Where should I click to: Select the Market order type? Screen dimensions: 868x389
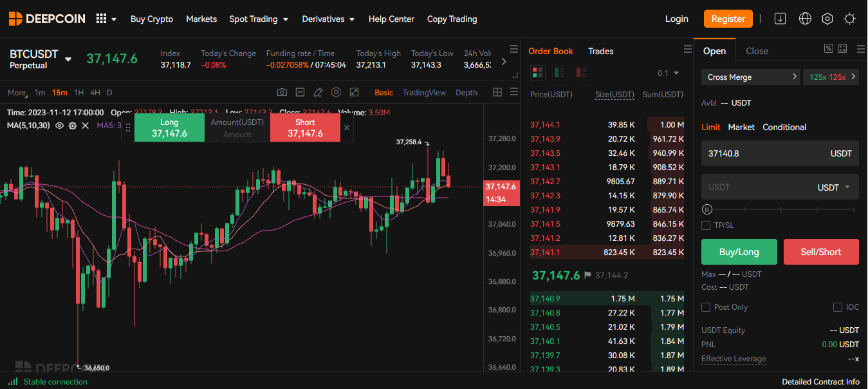click(x=741, y=127)
